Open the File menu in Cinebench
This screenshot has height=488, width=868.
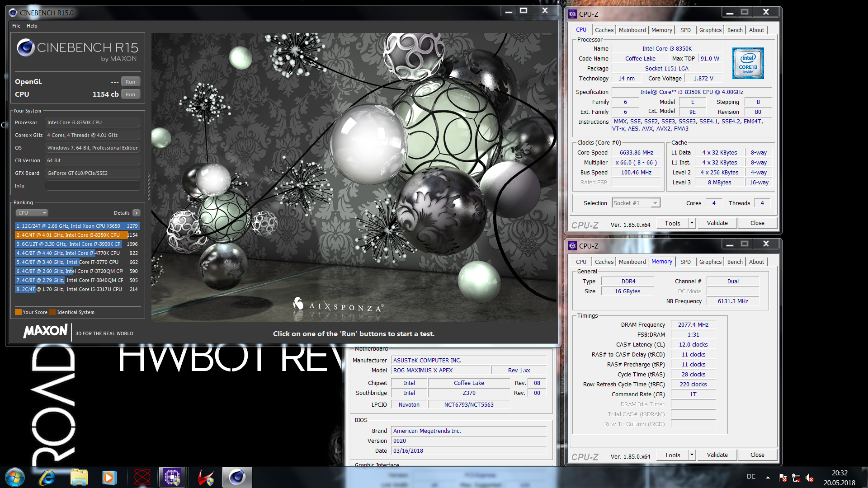click(16, 26)
